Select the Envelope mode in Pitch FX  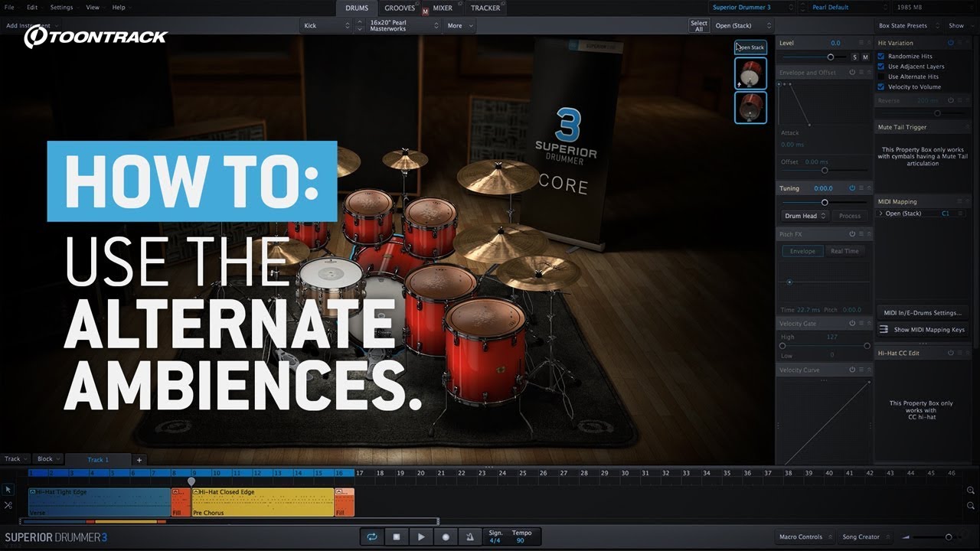[x=802, y=251]
